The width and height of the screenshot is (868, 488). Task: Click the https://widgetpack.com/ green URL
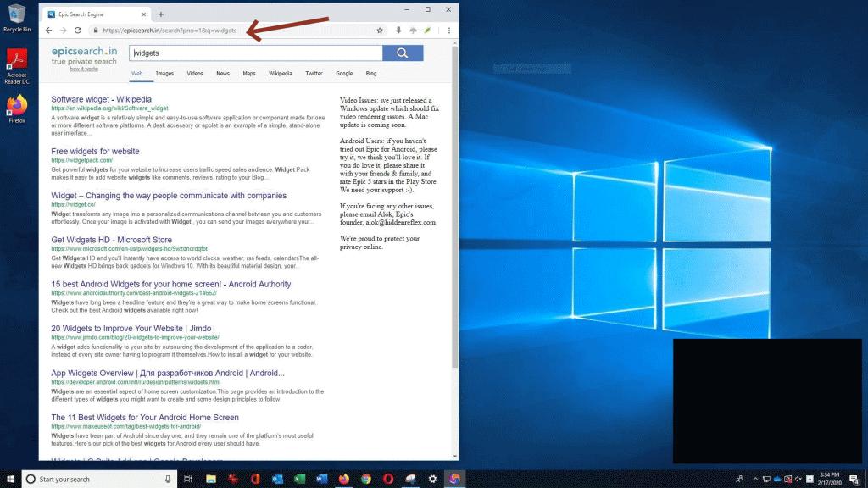(x=82, y=160)
